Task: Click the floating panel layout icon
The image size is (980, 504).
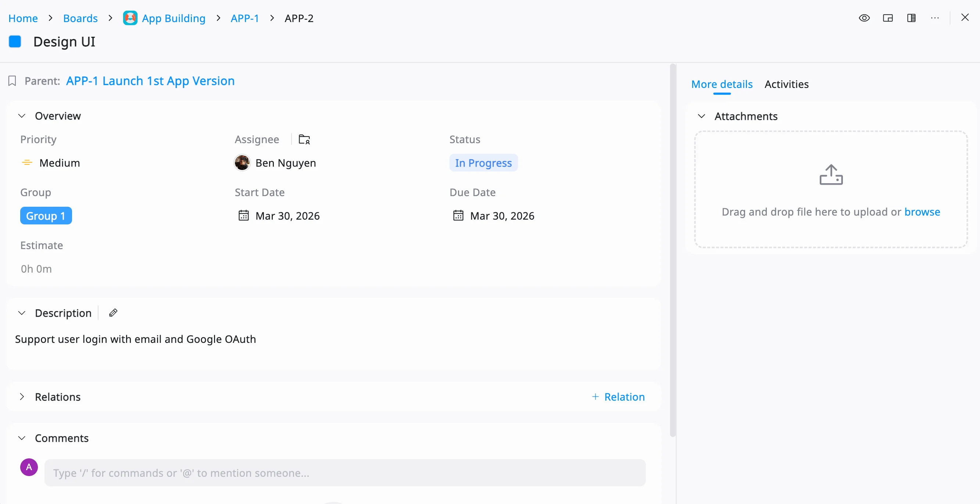Action: point(888,18)
